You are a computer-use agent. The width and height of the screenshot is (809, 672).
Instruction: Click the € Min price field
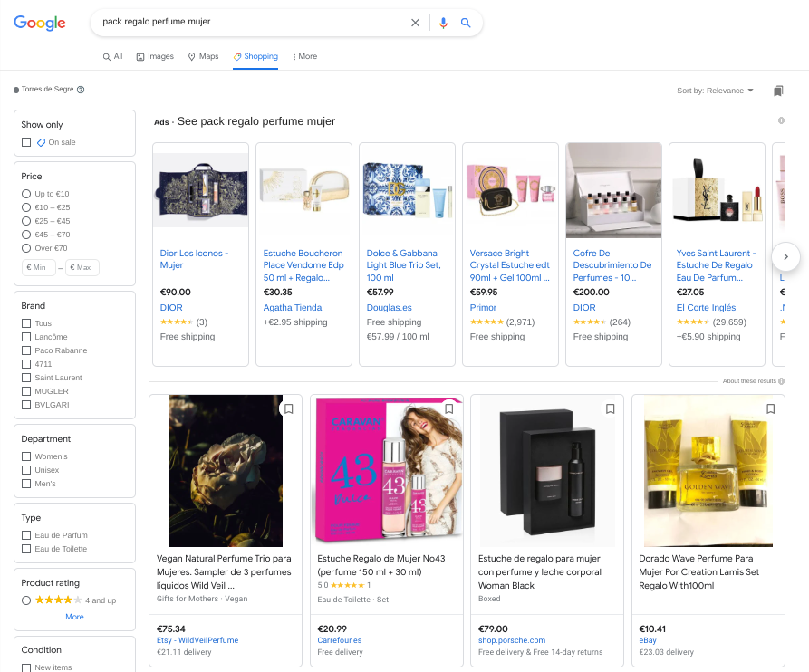[39, 268]
